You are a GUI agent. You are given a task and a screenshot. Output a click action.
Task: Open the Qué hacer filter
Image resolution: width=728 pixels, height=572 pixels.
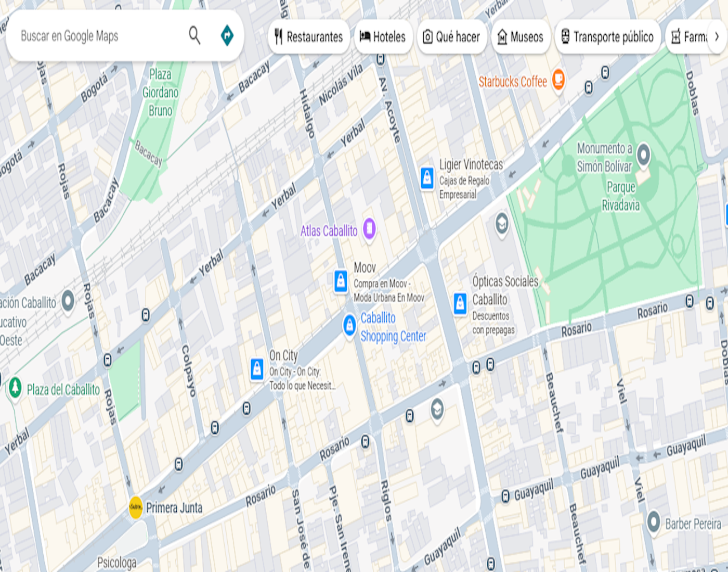[451, 37]
